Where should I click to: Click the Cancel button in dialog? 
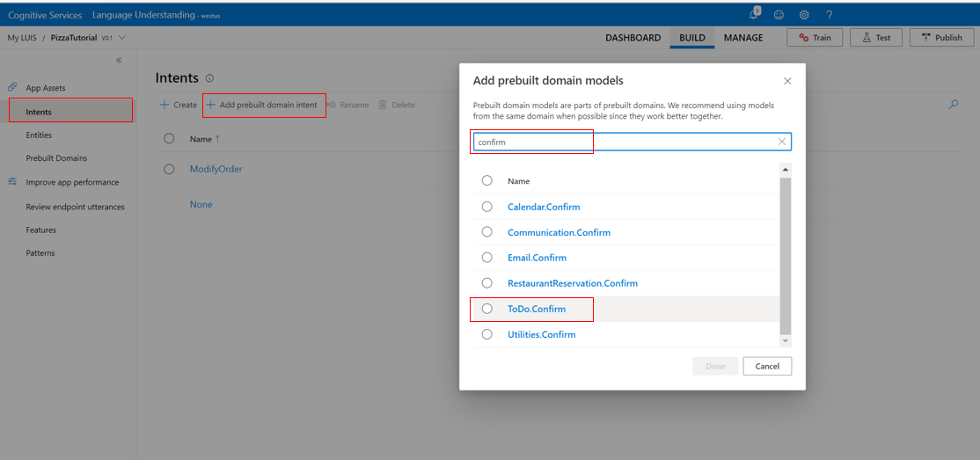[x=767, y=366]
